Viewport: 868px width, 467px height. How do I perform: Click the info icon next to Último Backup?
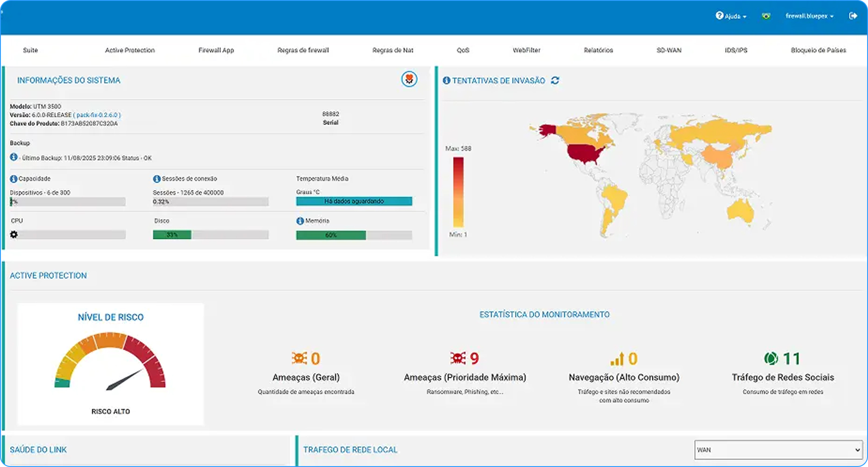pyautogui.click(x=14, y=157)
